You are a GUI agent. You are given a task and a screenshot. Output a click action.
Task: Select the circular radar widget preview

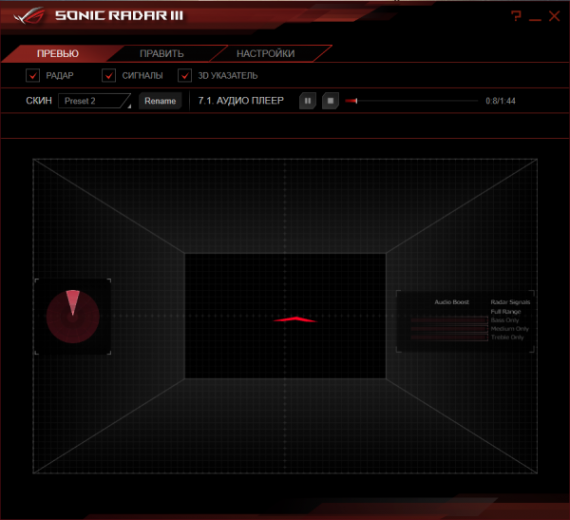73,316
